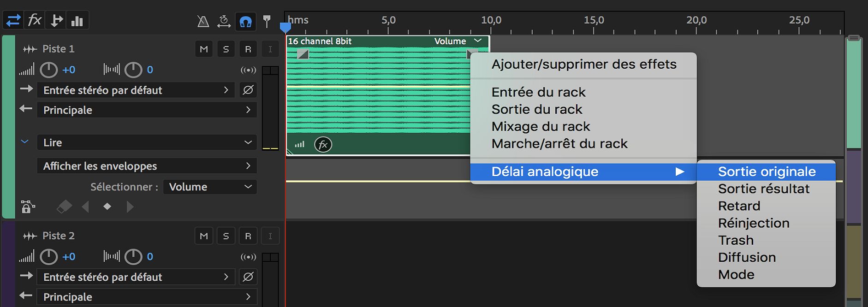Toggle snapping magnet icon

point(245,22)
